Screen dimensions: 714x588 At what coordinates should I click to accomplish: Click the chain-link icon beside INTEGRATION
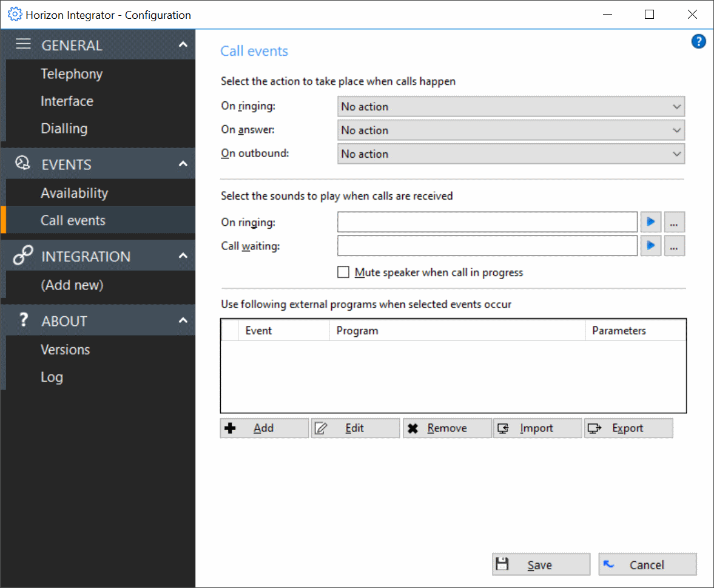[x=22, y=255]
